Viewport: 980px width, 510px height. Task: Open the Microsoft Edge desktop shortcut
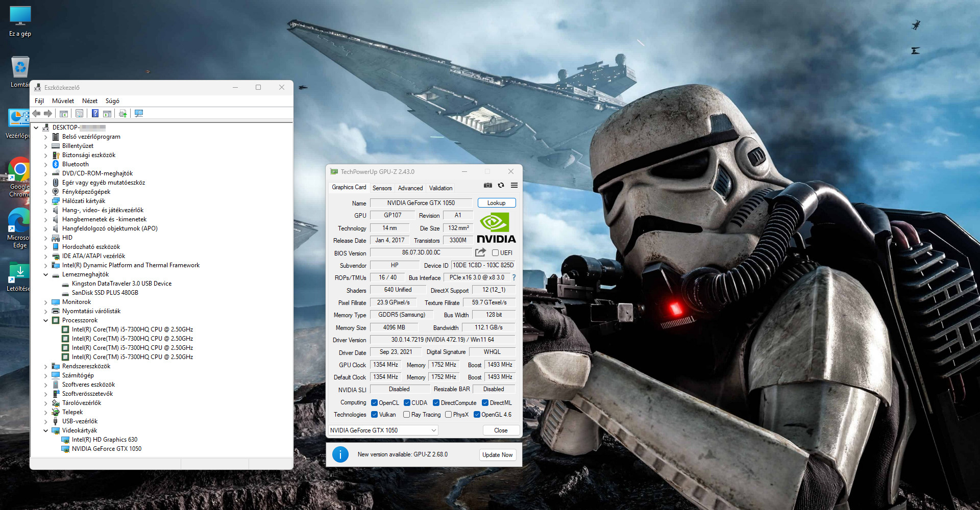pos(19,228)
